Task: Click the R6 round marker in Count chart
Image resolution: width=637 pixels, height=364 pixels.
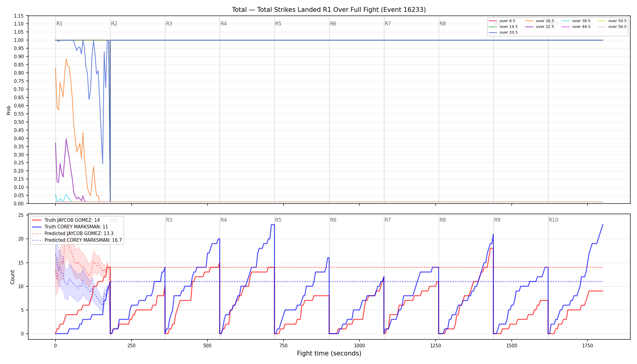Action: [333, 220]
